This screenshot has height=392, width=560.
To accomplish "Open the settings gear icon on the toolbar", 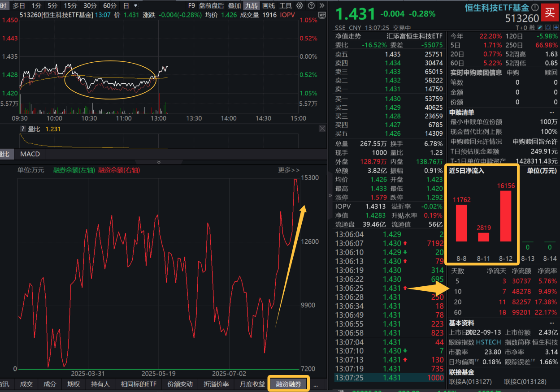I will pos(300,6).
